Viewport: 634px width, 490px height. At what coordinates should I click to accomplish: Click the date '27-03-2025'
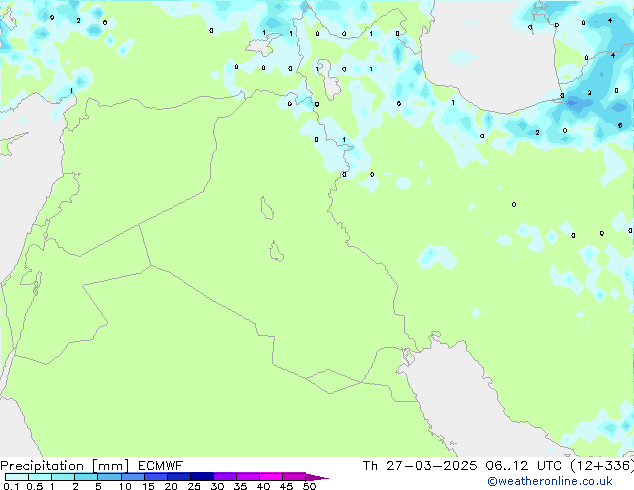(431, 466)
